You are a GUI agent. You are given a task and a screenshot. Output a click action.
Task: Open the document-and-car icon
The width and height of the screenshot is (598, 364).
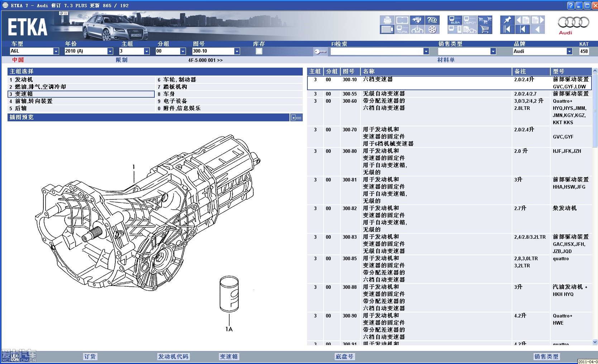point(470,29)
